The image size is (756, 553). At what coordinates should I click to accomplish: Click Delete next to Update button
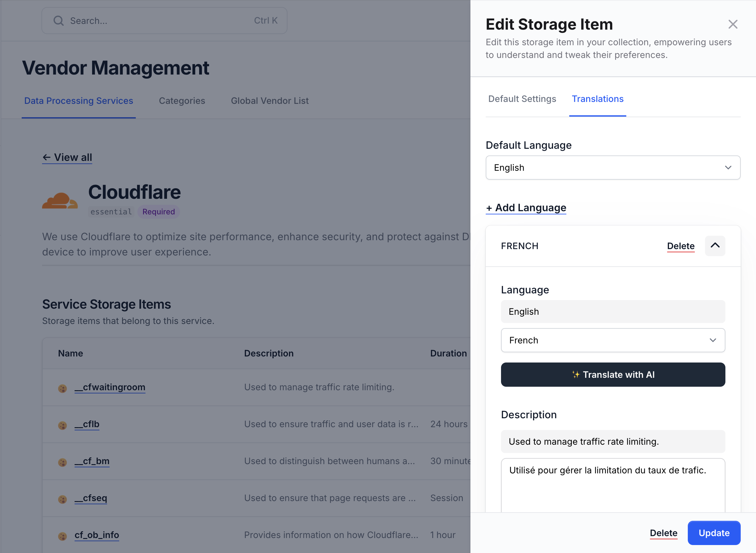pos(663,533)
